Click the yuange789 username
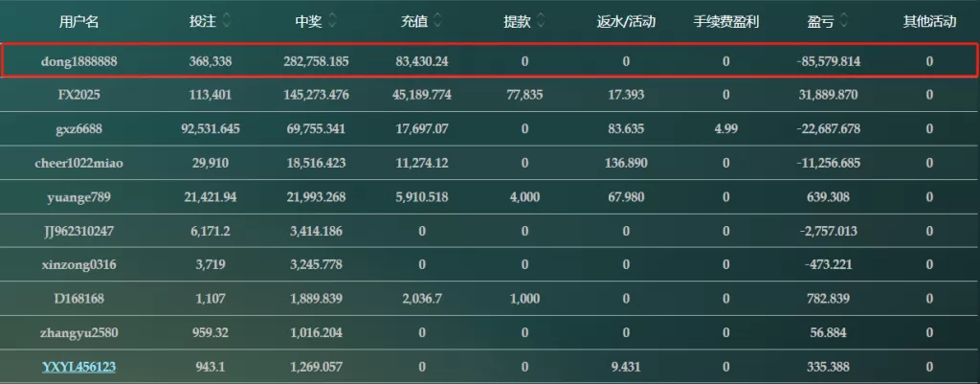The width and height of the screenshot is (980, 384). [78, 197]
